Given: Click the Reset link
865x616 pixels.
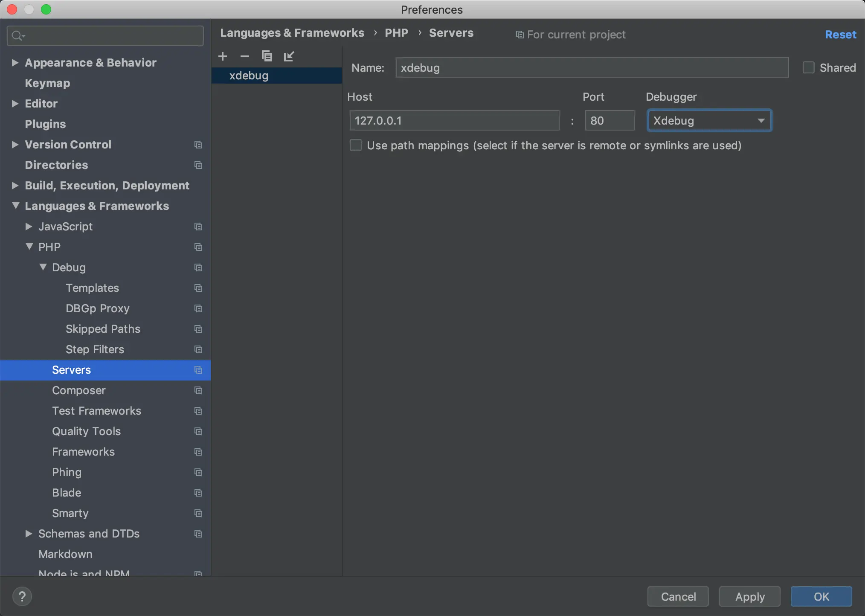Looking at the screenshot, I should tap(840, 35).
